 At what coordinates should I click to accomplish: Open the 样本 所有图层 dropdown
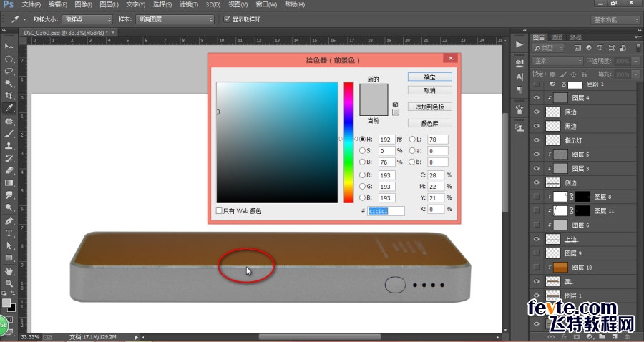click(x=175, y=19)
